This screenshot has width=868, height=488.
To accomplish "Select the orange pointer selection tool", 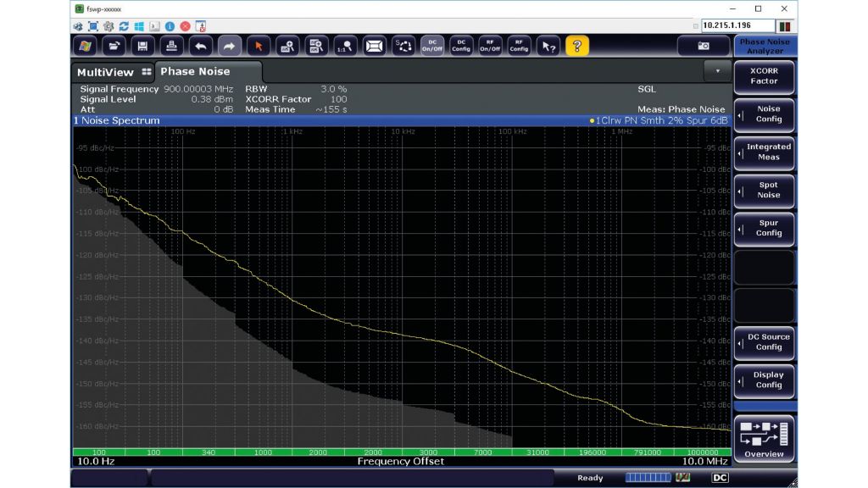I will 259,46.
